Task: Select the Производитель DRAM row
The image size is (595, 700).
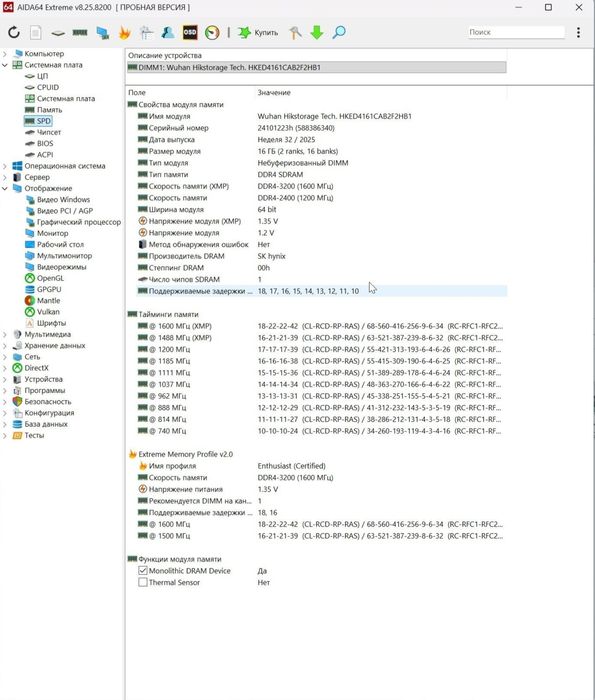Action: [321, 256]
